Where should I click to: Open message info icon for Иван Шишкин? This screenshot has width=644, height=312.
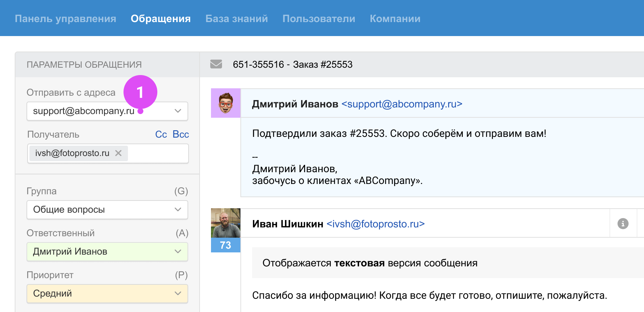click(x=623, y=224)
